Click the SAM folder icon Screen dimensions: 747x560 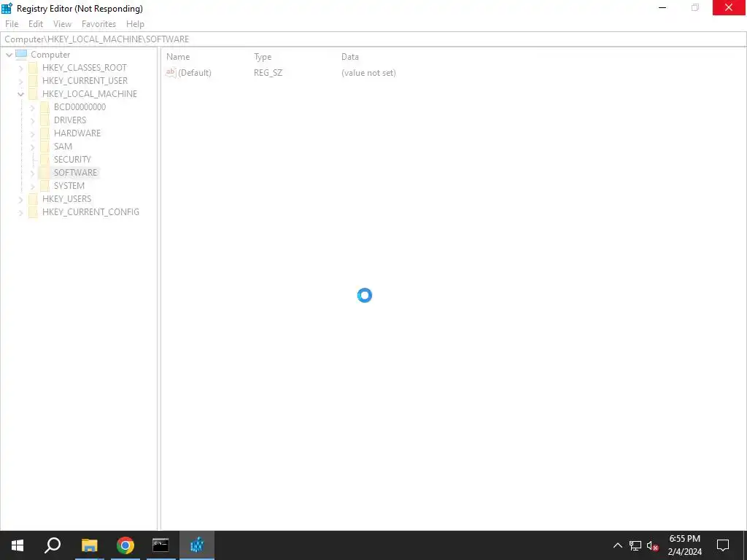tap(44, 146)
